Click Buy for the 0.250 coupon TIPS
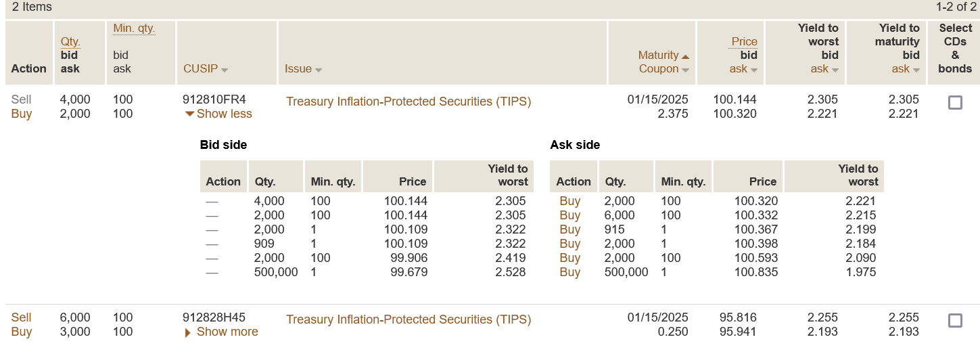The image size is (980, 352). coord(22,332)
